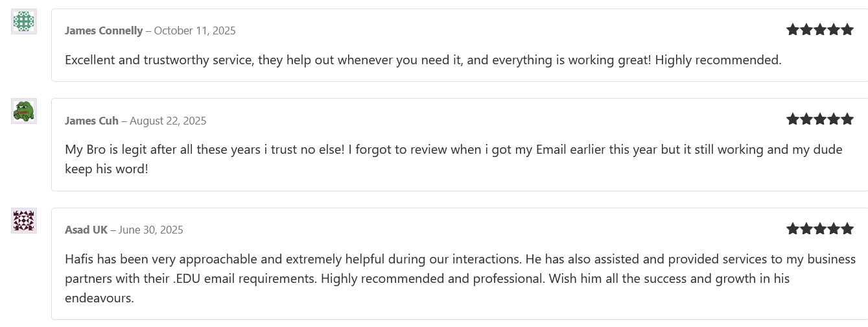Click fifth star in James Cuh's rating

[847, 119]
